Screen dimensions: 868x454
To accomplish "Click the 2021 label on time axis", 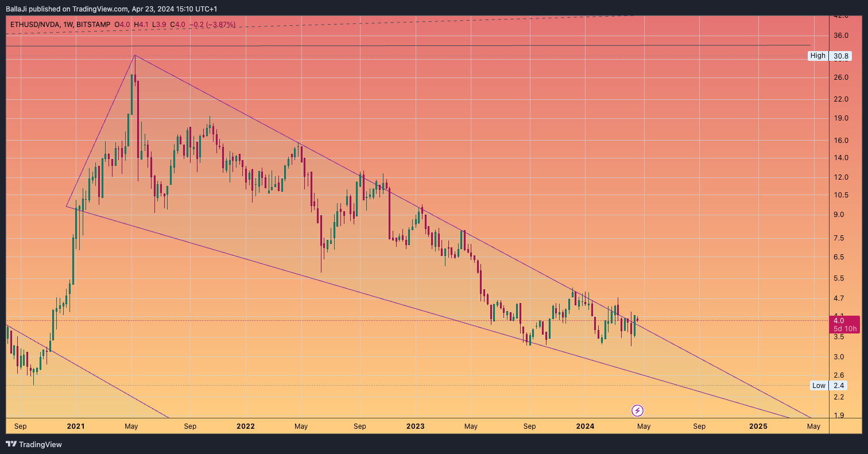I will point(76,426).
